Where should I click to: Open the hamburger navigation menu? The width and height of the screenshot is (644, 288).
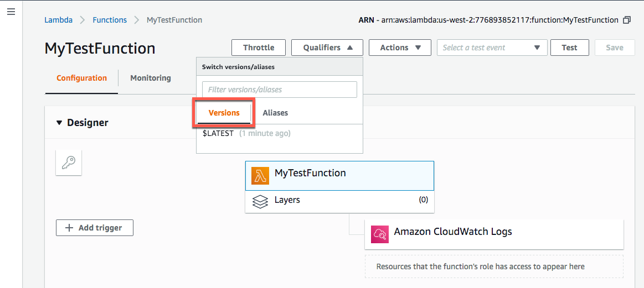point(11,12)
